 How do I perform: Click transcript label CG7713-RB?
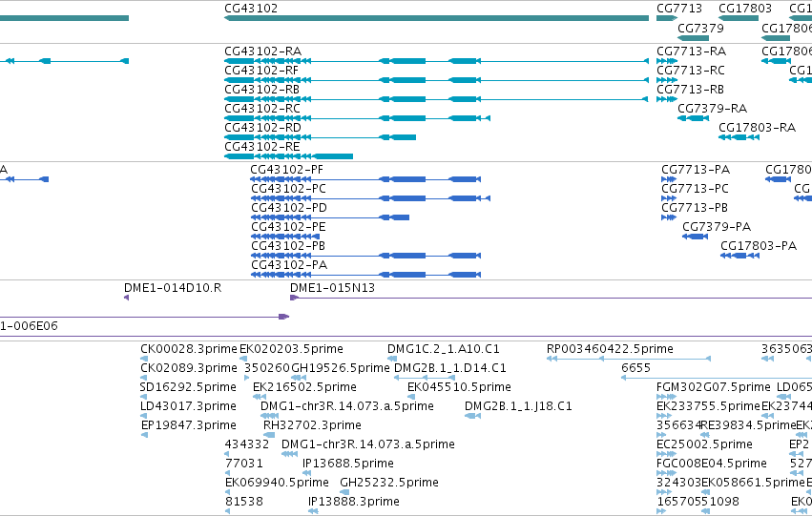point(690,90)
